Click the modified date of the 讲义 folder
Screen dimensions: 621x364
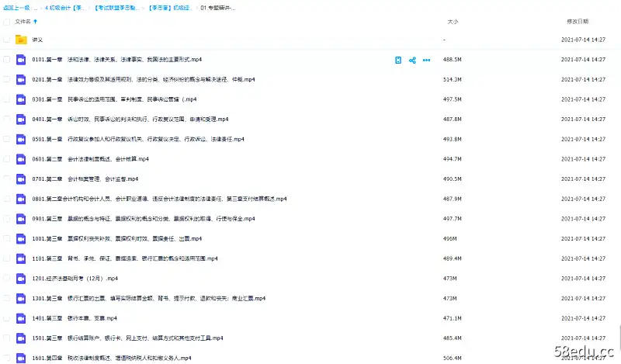(583, 40)
